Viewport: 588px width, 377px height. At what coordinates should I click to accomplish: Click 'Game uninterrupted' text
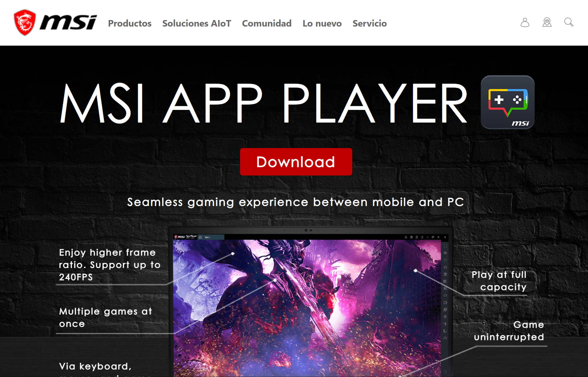(509, 331)
